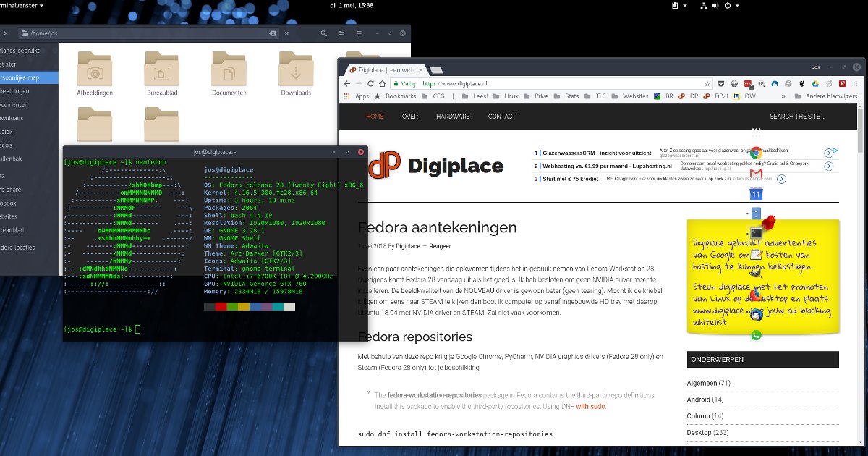
Task: Clear the /home/jos path field with the erase icon
Action: tap(272, 34)
